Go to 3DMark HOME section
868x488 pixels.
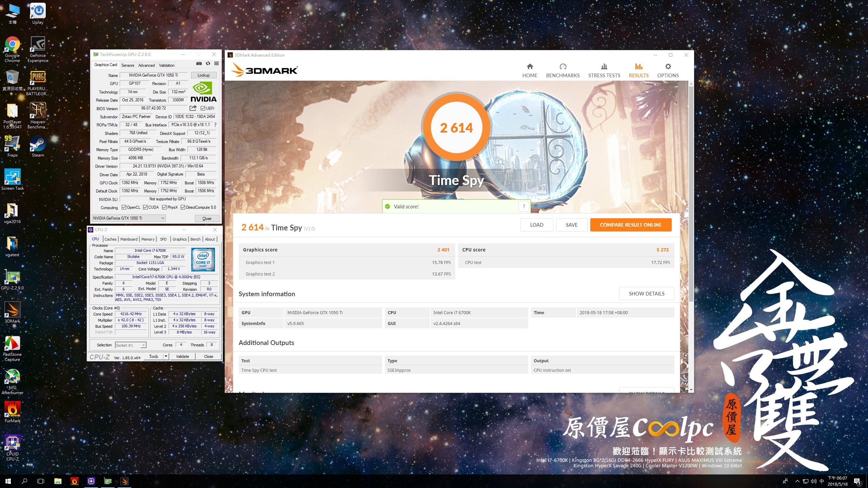click(530, 70)
